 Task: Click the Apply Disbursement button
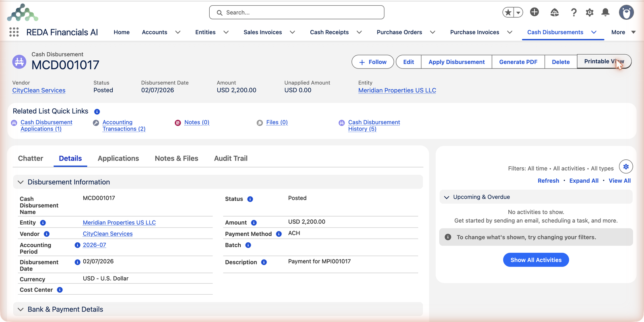pyautogui.click(x=456, y=62)
